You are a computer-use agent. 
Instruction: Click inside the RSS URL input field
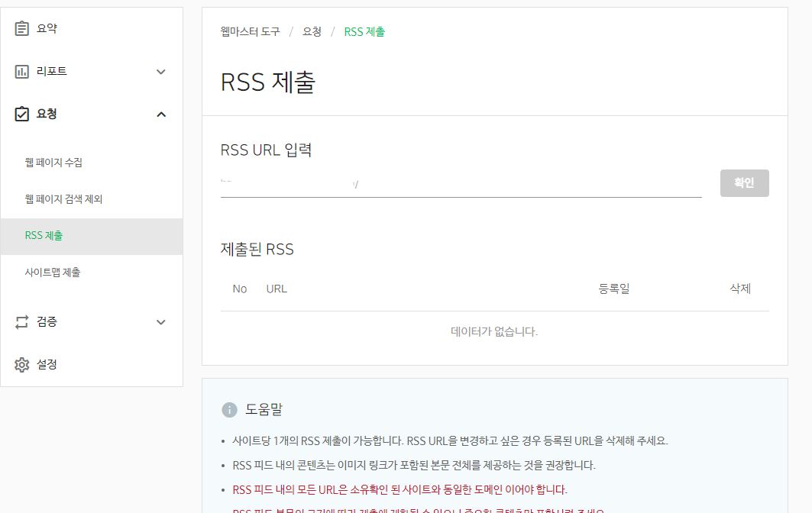click(x=458, y=183)
